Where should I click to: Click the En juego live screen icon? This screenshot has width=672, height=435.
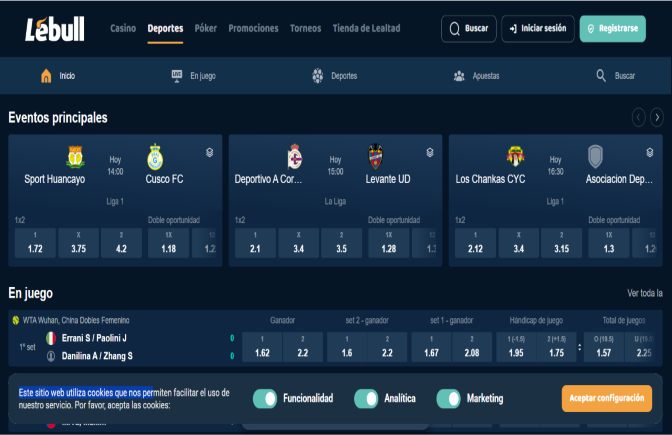pos(177,75)
